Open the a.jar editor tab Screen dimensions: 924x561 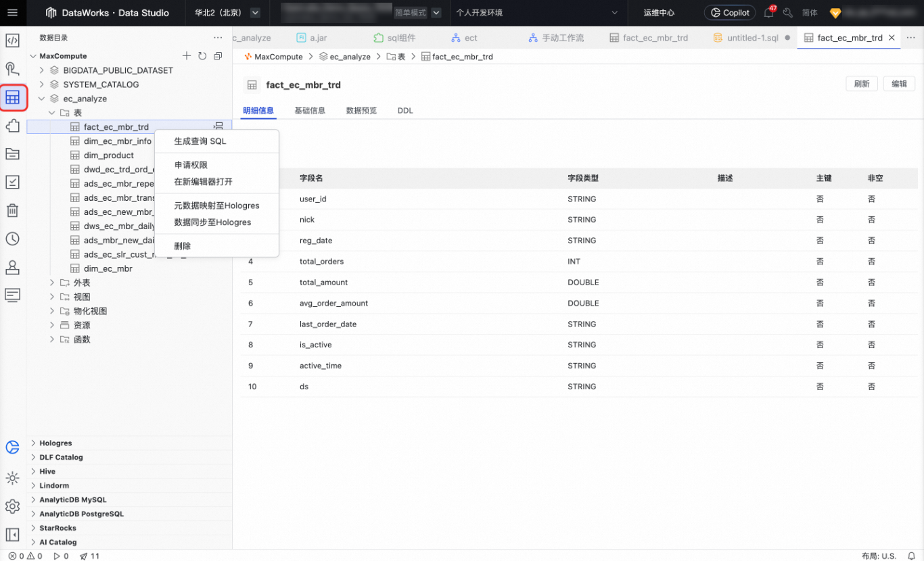point(312,38)
